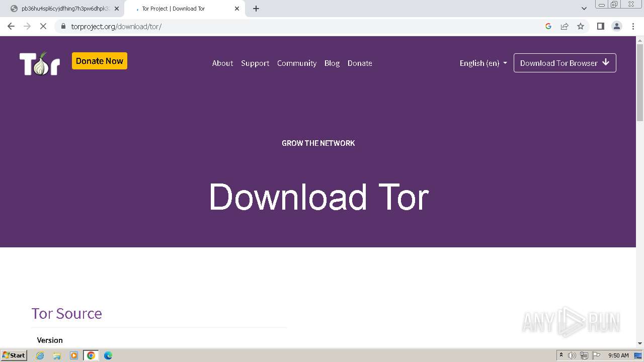Open the Blog link
The width and height of the screenshot is (644, 362).
[332, 63]
